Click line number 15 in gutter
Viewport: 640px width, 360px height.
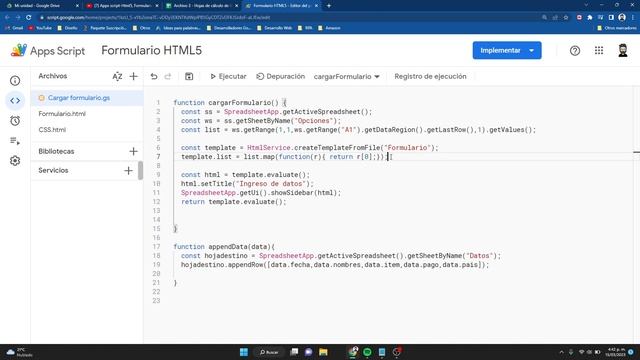pos(157,229)
